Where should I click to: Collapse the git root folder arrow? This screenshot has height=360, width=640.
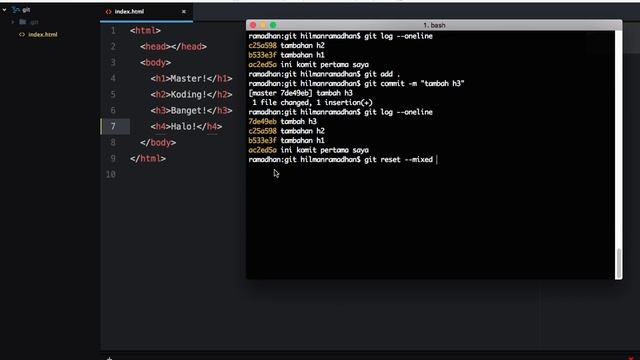point(4,10)
